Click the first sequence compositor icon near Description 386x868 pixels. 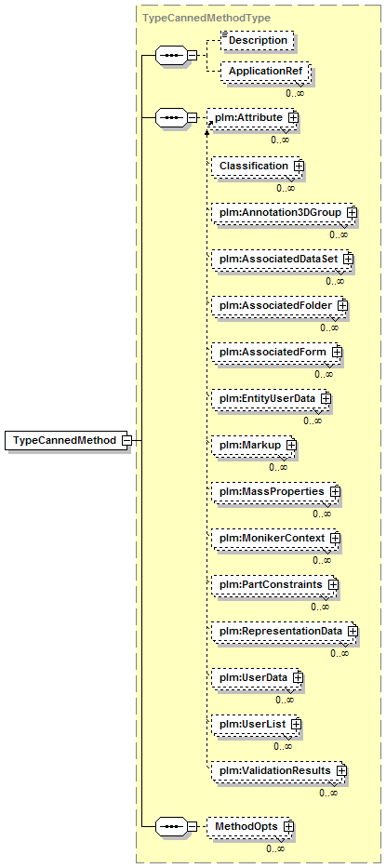[x=170, y=56]
